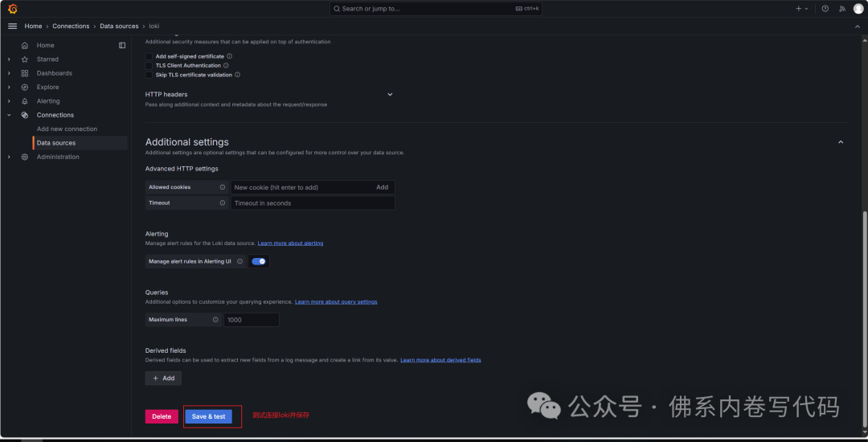The image size is (868, 442).
Task: Open Dashboards in the sidebar
Action: coord(55,73)
